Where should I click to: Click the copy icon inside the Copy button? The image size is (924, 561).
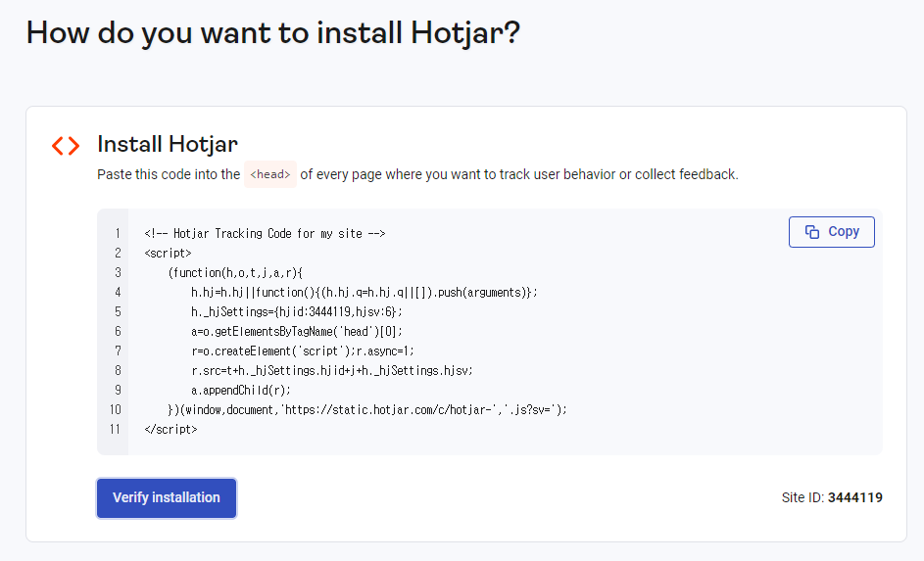coord(812,232)
